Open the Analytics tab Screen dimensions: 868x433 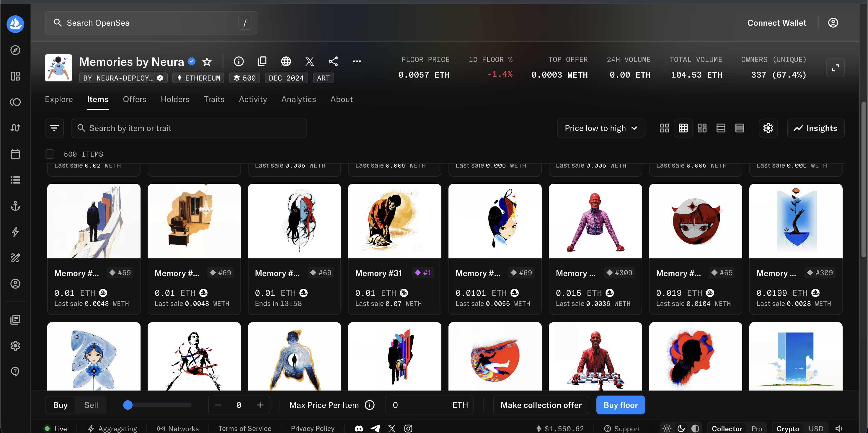298,99
